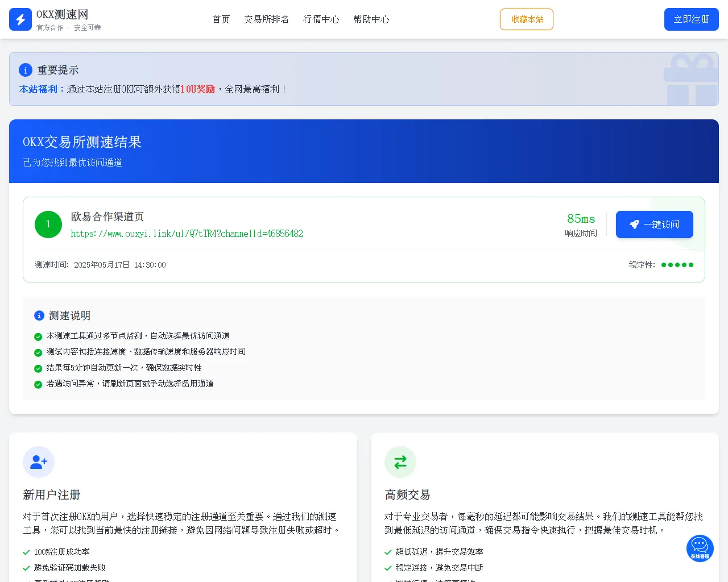
Task: Click the 高频交易 card heading
Action: click(407, 495)
